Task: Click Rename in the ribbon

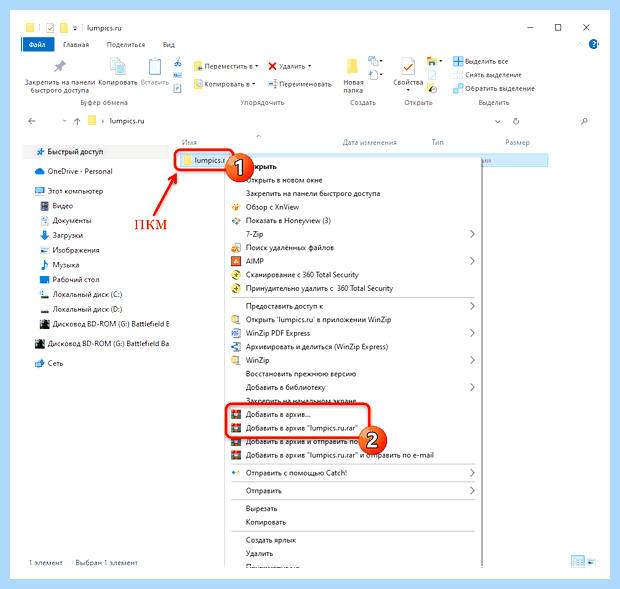Action: (x=300, y=84)
